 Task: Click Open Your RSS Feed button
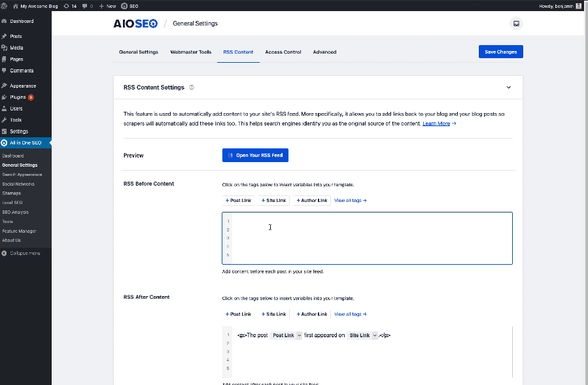tap(255, 155)
